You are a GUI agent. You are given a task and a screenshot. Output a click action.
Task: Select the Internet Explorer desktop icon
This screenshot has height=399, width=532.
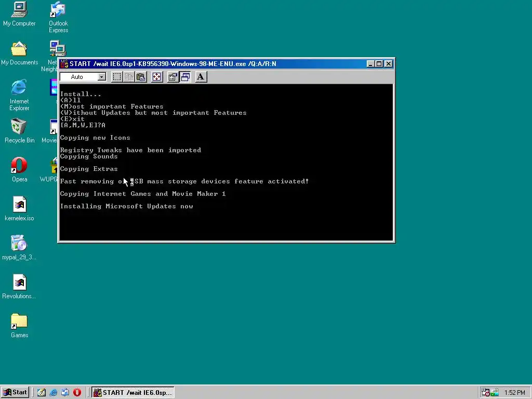point(19,96)
